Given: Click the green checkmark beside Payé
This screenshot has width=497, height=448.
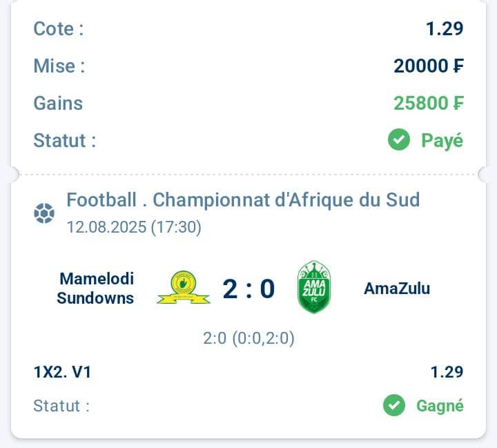Looking at the screenshot, I should (399, 140).
